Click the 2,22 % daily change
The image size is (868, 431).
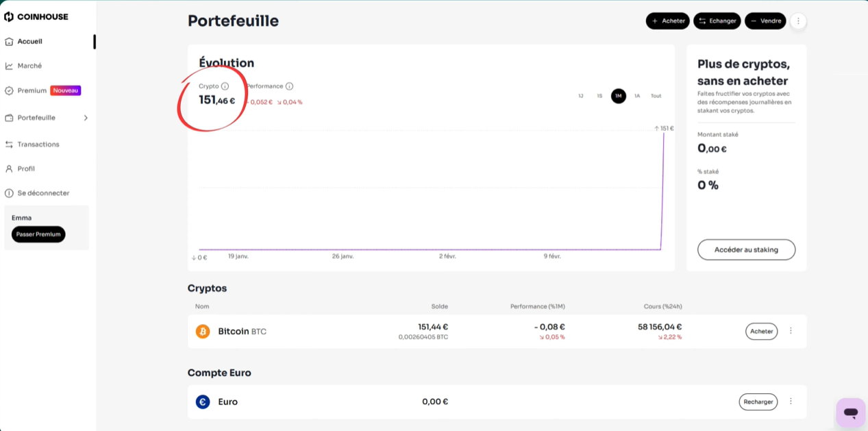click(x=670, y=337)
